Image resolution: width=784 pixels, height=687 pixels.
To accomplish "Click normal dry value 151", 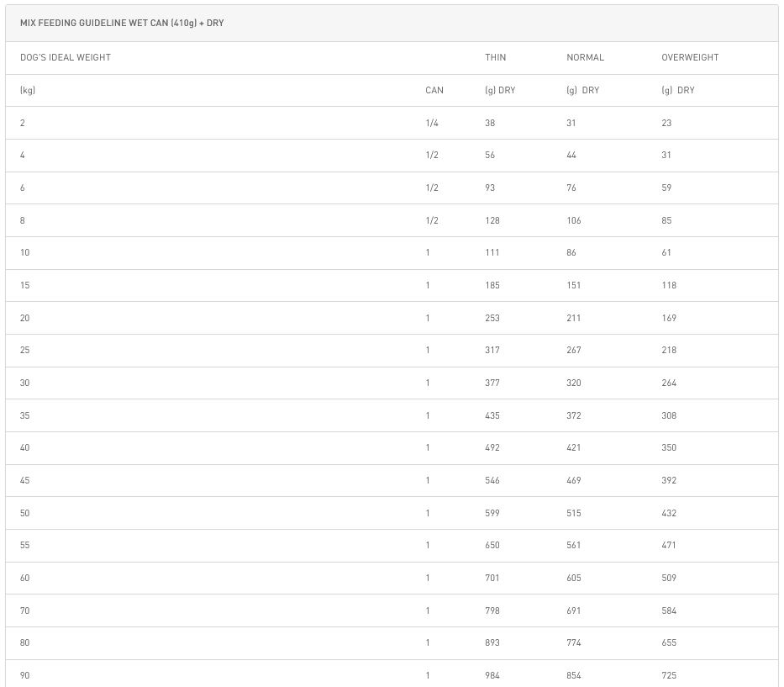I will coord(574,285).
